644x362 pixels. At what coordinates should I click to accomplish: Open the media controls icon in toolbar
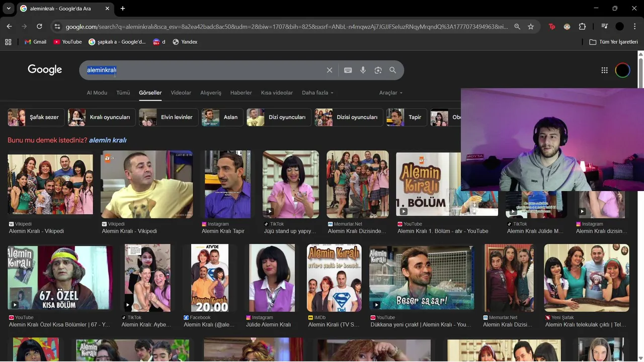605,27
